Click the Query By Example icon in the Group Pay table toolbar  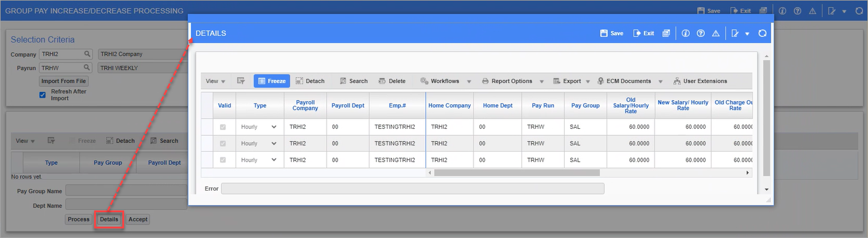coord(51,141)
